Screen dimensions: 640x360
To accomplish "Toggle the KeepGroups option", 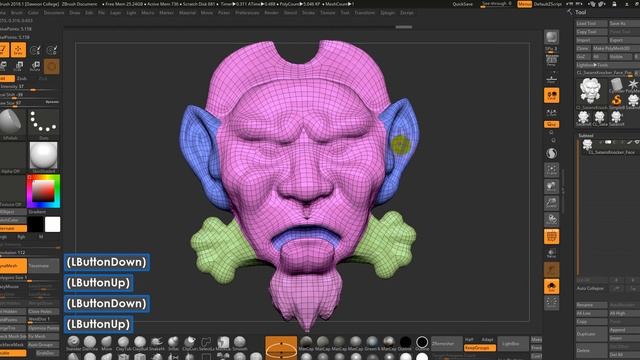I will 480,348.
